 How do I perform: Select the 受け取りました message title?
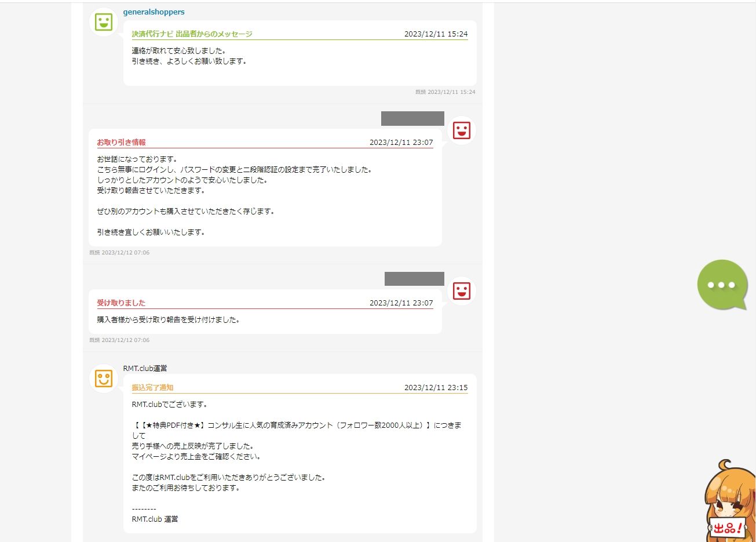point(121,303)
